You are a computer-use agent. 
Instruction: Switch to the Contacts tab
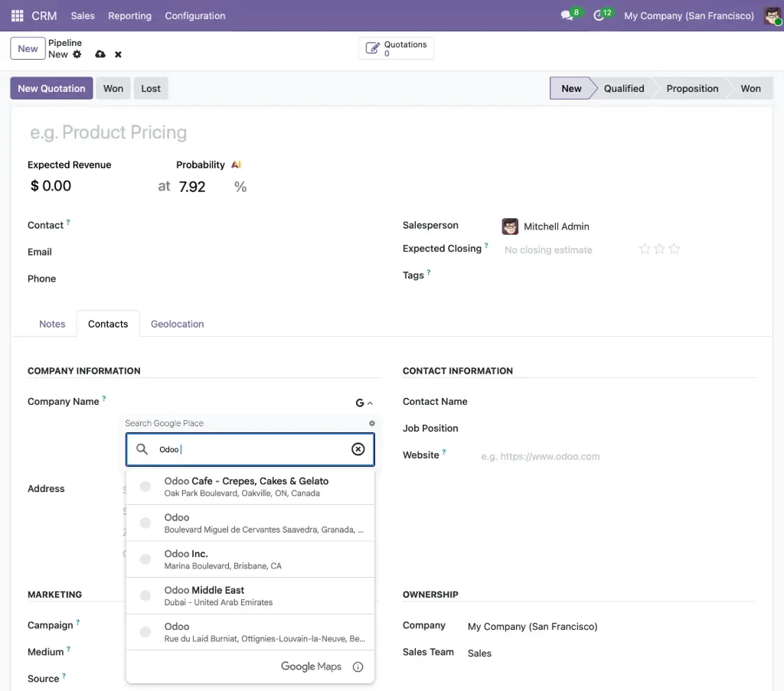click(x=108, y=324)
